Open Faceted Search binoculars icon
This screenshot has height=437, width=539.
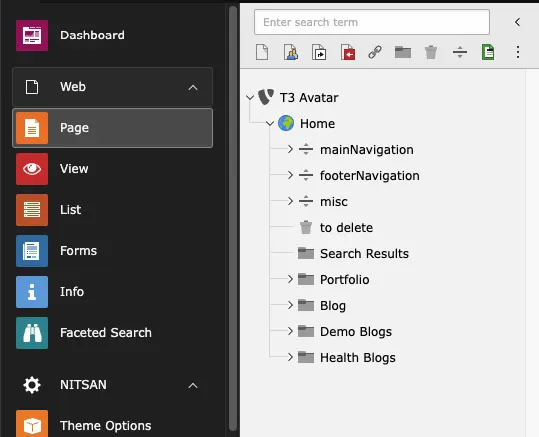32,333
